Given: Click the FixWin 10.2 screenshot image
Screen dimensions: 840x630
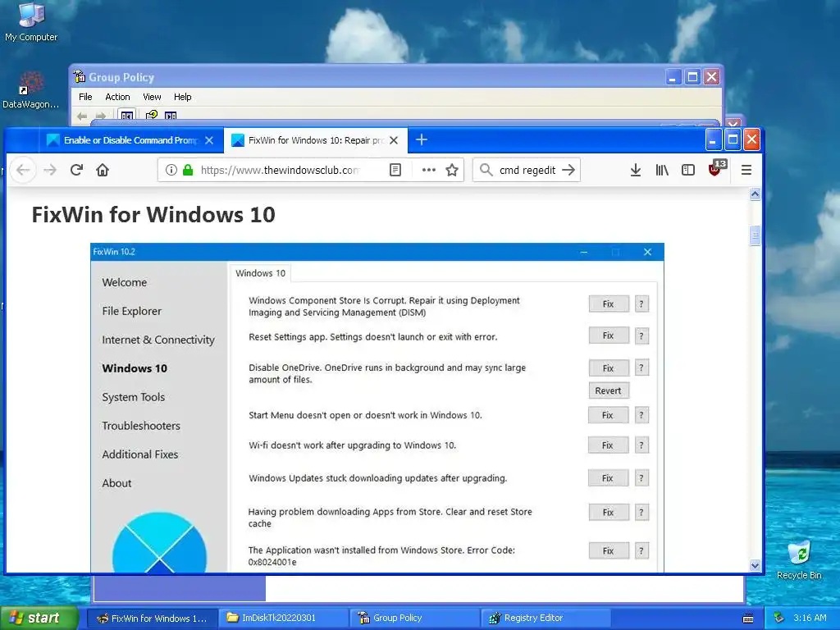Looking at the screenshot, I should click(x=377, y=407).
